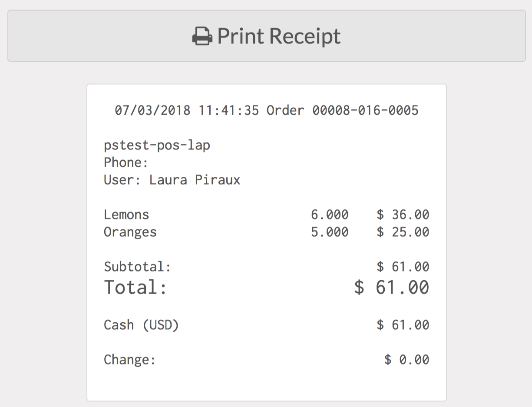The height and width of the screenshot is (407, 532).
Task: Select the user name Laura Piraux
Action: [195, 180]
